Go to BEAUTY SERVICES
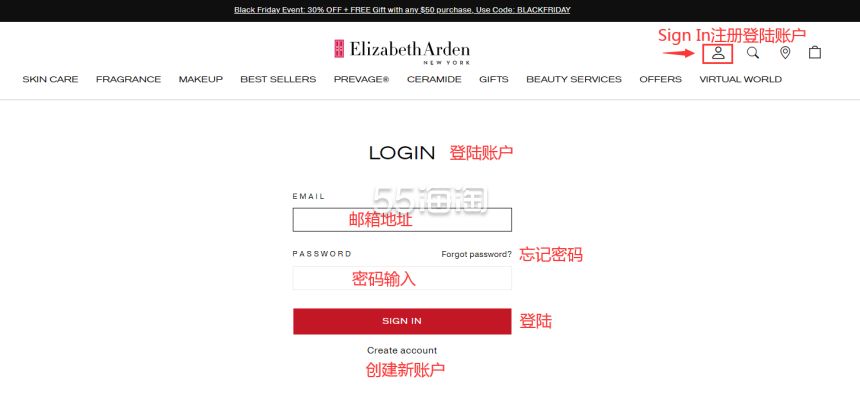860x402 pixels. [574, 80]
